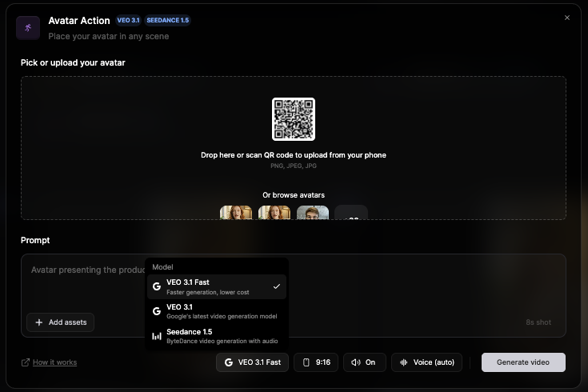Select the man with glasses avatar thumbnail
This screenshot has height=392, width=588.
313,212
